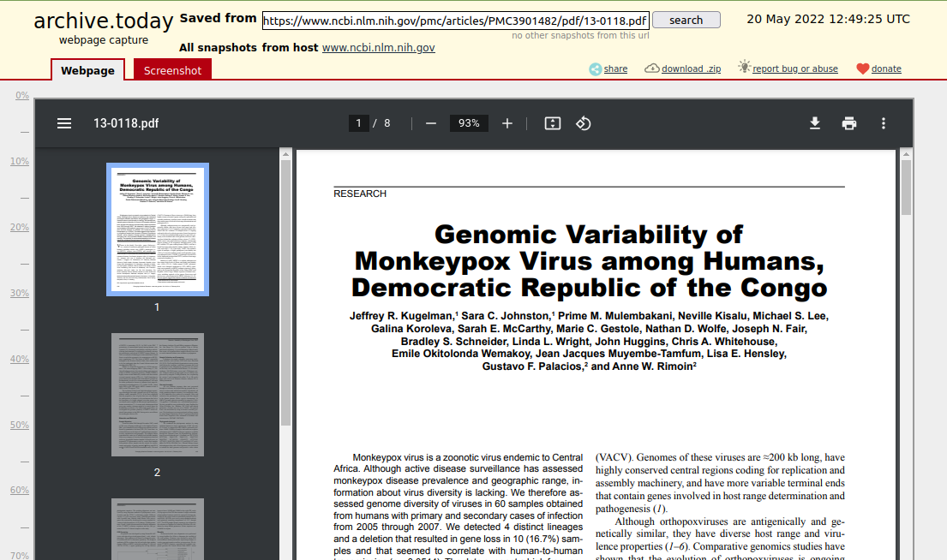
Task: Toggle the PDF sidebar menu icon
Action: click(64, 123)
